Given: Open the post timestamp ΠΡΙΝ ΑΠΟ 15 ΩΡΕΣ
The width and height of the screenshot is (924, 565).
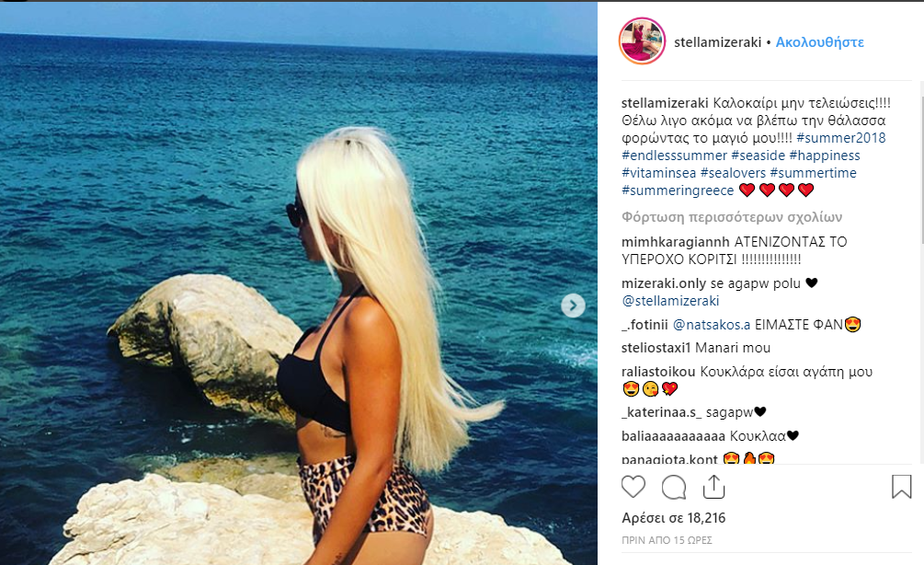Looking at the screenshot, I should coord(667,540).
